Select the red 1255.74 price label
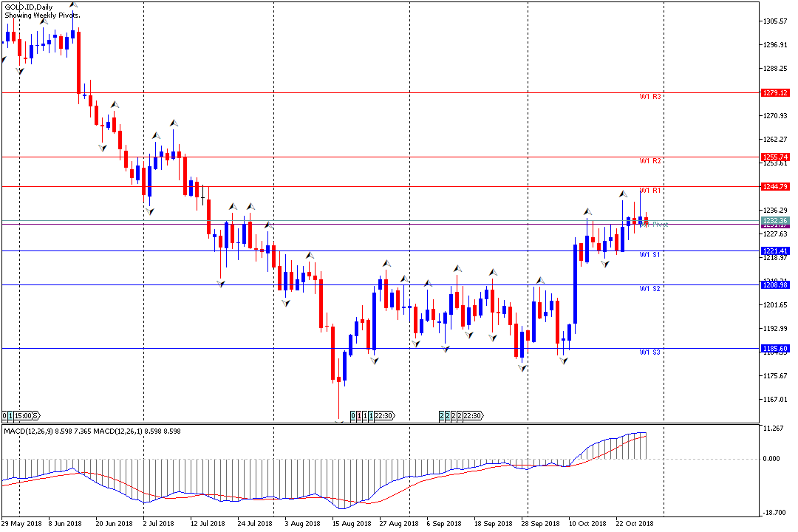798x532 pixels. [x=775, y=157]
